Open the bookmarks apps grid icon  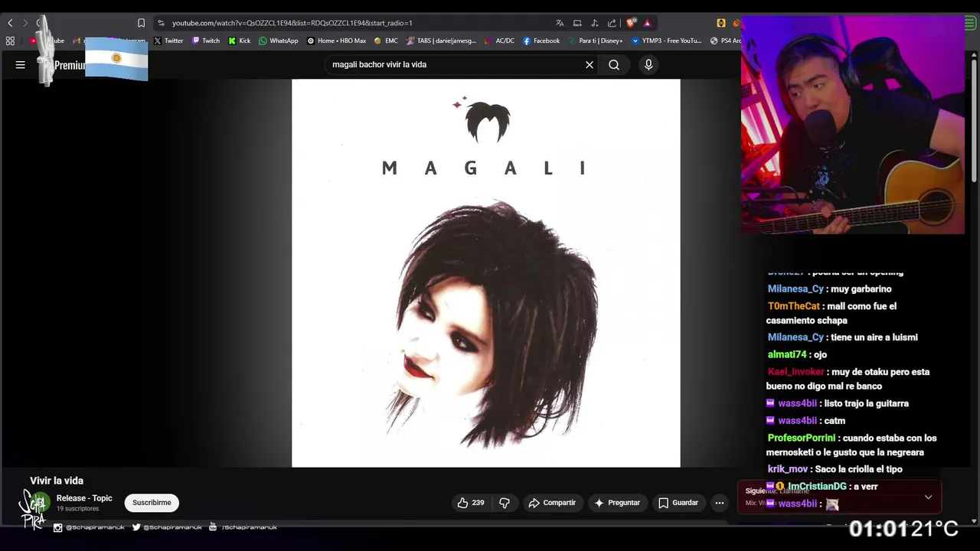point(10,41)
